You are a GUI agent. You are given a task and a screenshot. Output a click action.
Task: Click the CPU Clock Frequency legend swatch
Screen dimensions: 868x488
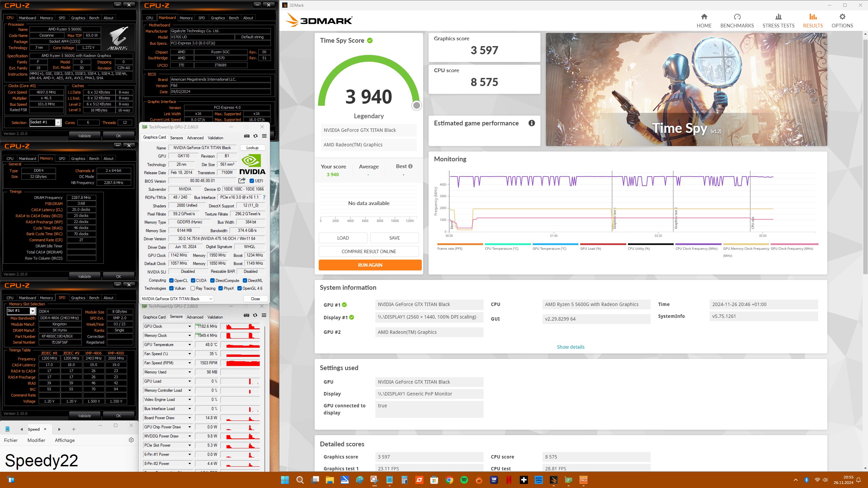[x=698, y=244]
